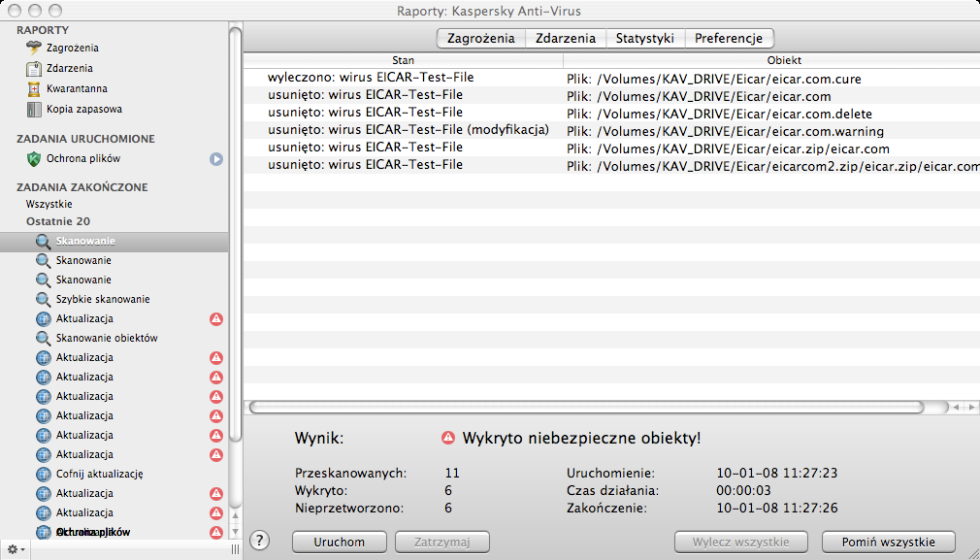Click the Stan column header
Image resolution: width=980 pixels, height=560 pixels.
point(403,60)
